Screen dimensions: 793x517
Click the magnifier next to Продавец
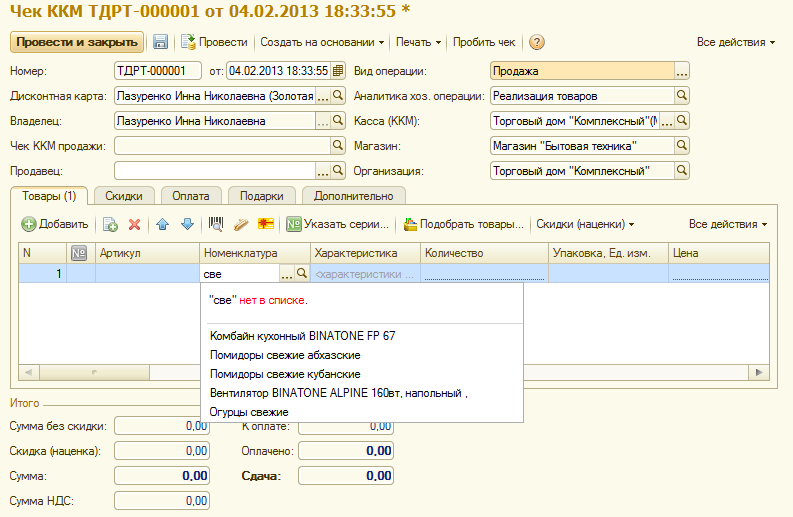pyautogui.click(x=338, y=170)
